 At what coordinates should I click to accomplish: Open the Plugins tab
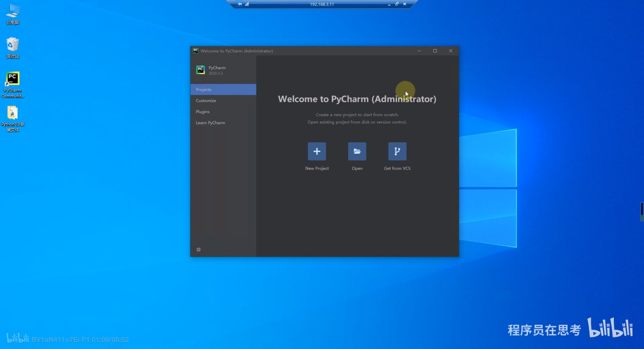223,112
